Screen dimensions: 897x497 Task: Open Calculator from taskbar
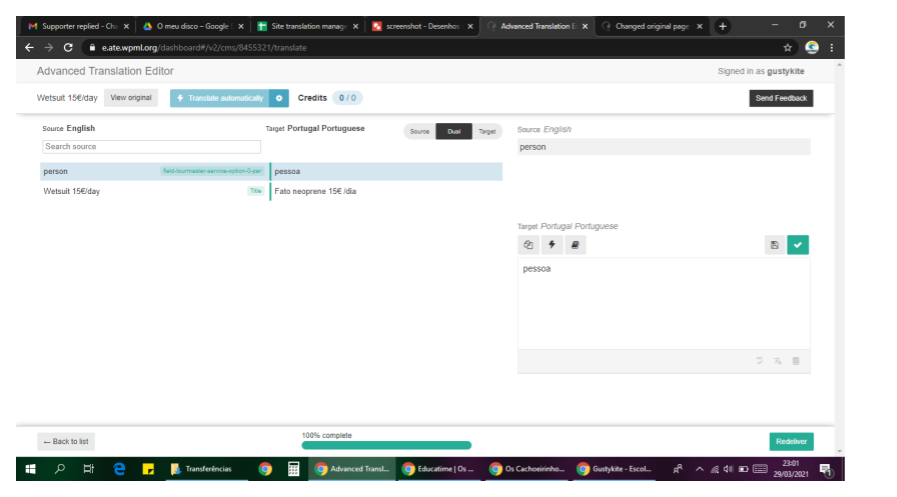(293, 469)
